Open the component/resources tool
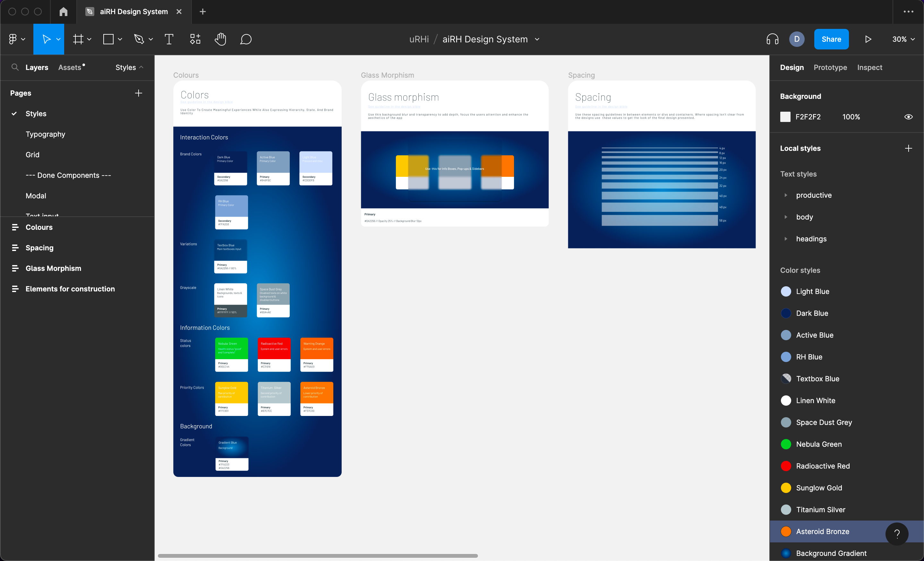Viewport: 924px width, 561px height. 195,39
